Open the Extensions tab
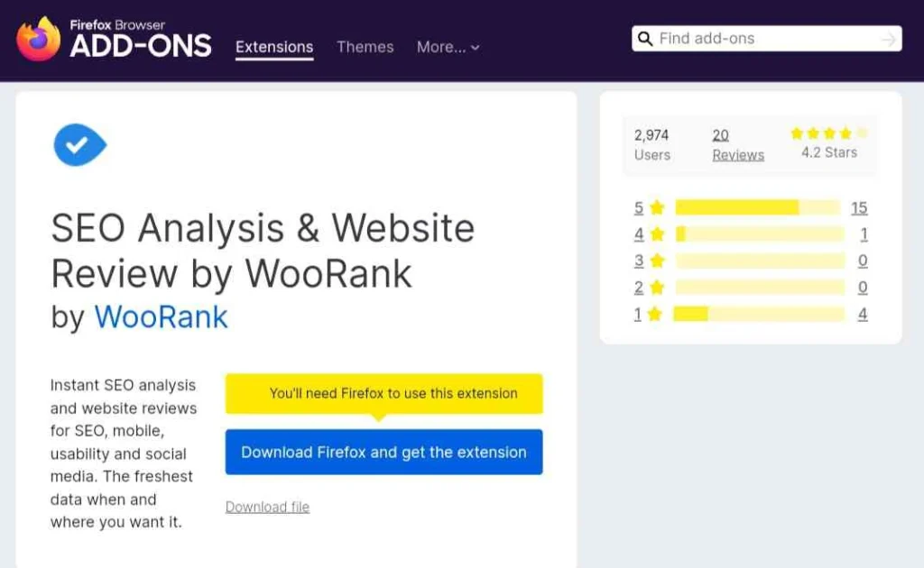924x568 pixels. tap(274, 47)
